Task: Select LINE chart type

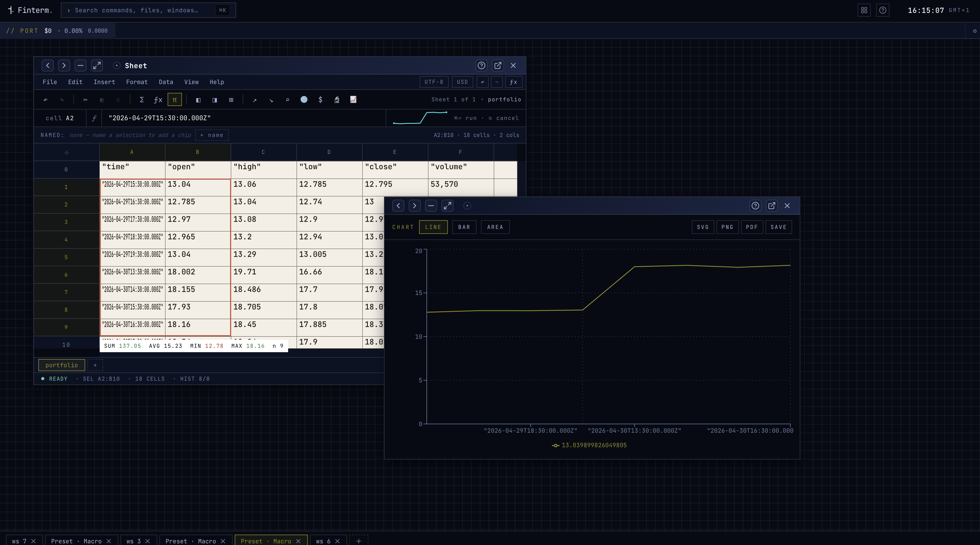Action: pyautogui.click(x=433, y=227)
